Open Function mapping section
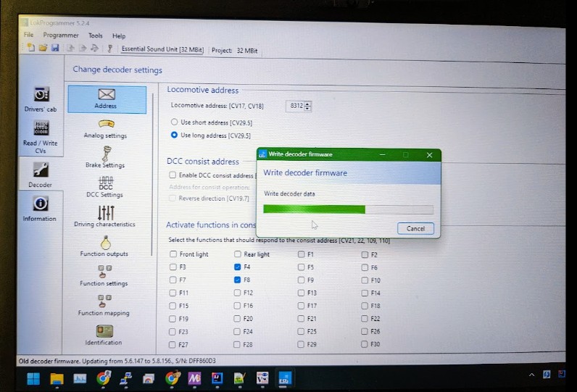This screenshot has height=392, width=577. (104, 304)
